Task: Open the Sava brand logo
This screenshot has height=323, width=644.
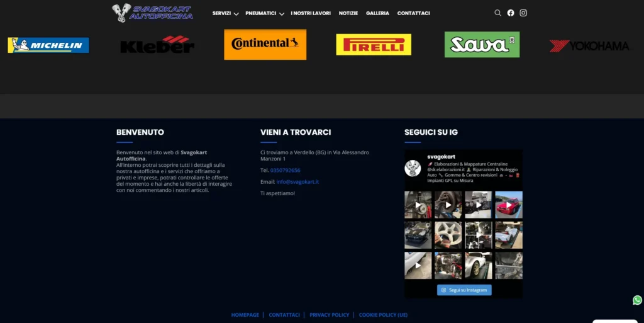Action: tap(482, 44)
